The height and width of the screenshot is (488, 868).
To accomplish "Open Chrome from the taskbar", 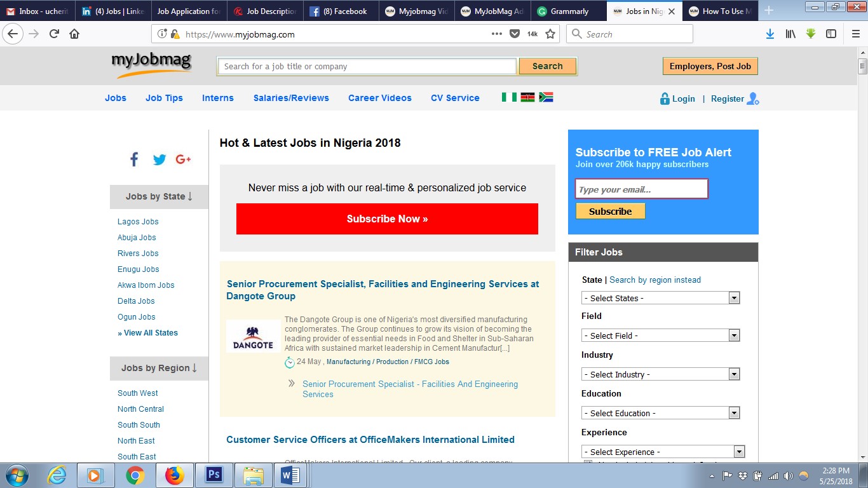I will [135, 475].
